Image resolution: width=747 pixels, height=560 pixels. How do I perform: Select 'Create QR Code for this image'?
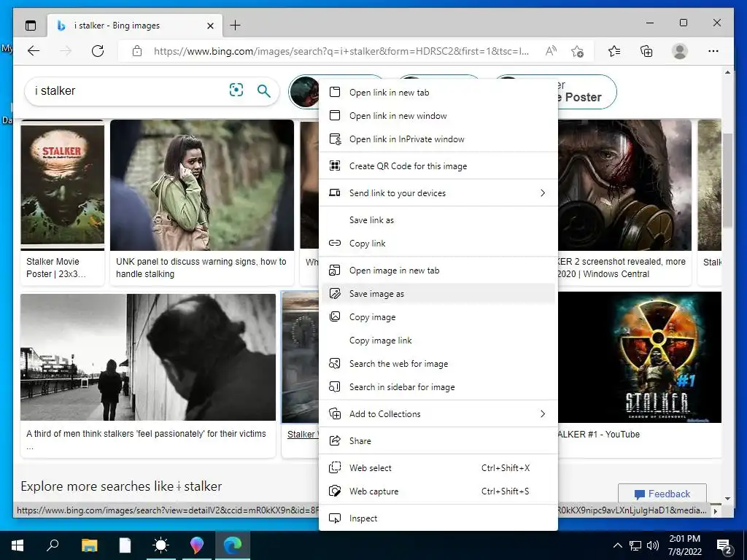[438, 166]
